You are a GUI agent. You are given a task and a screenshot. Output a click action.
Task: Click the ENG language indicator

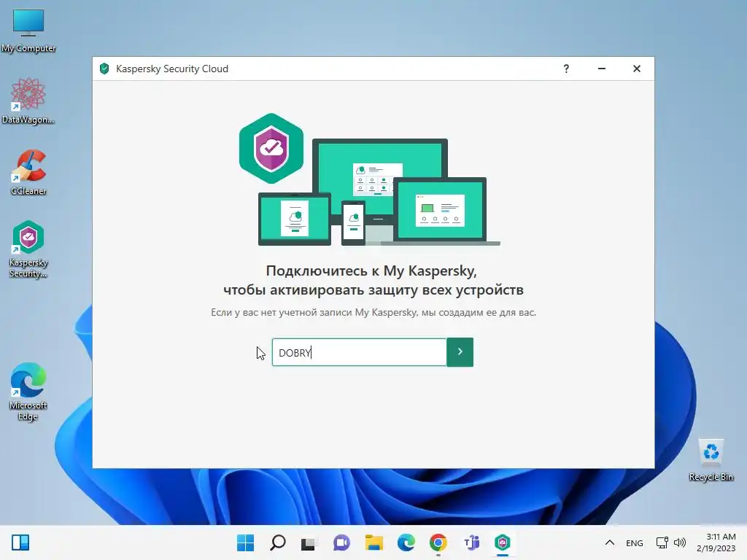coord(634,542)
